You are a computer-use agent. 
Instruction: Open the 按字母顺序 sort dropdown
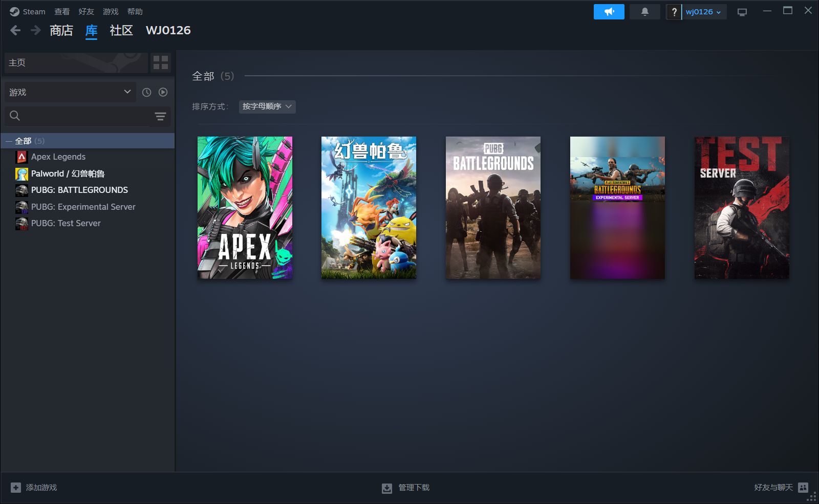pyautogui.click(x=267, y=106)
